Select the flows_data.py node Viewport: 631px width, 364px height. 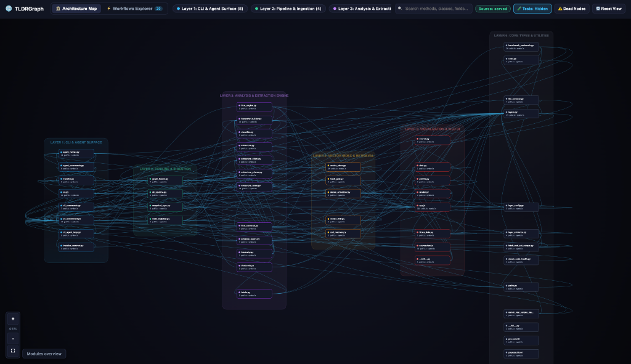433,233
